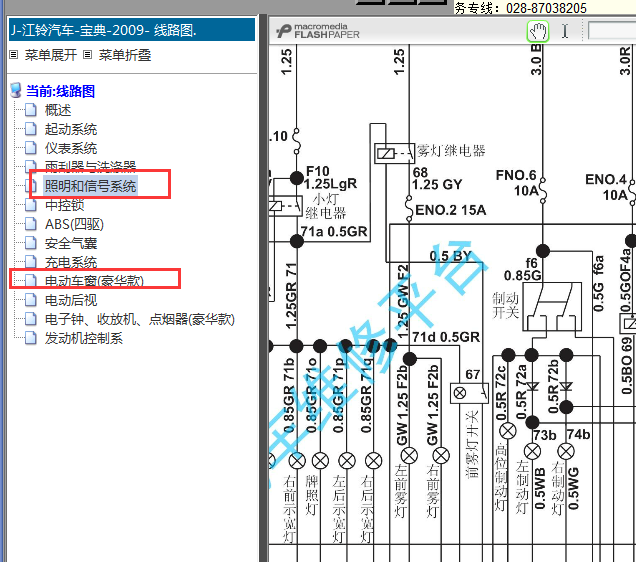Image resolution: width=636 pixels, height=562 pixels.
Task: Open the 安全气囊 wiring diagram
Action: pyautogui.click(x=71, y=243)
